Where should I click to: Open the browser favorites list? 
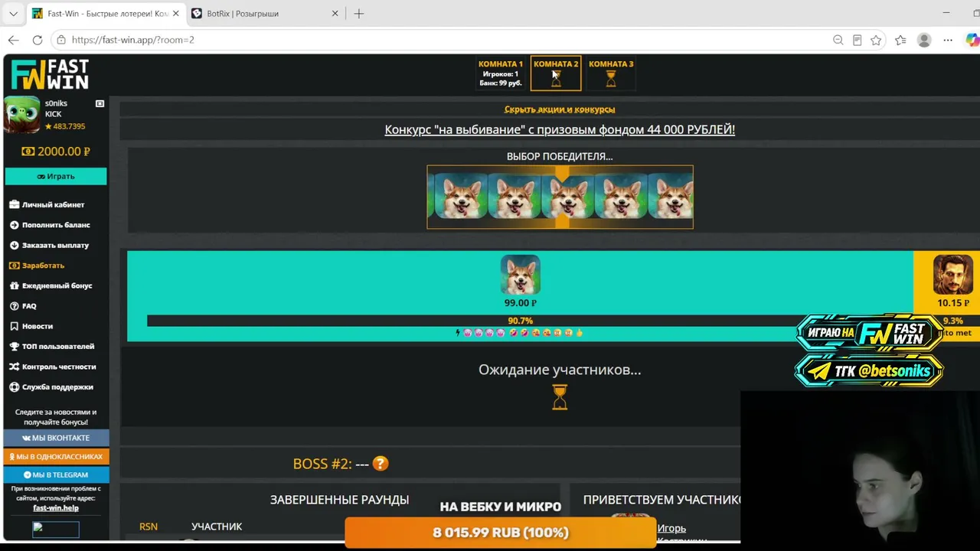point(900,40)
